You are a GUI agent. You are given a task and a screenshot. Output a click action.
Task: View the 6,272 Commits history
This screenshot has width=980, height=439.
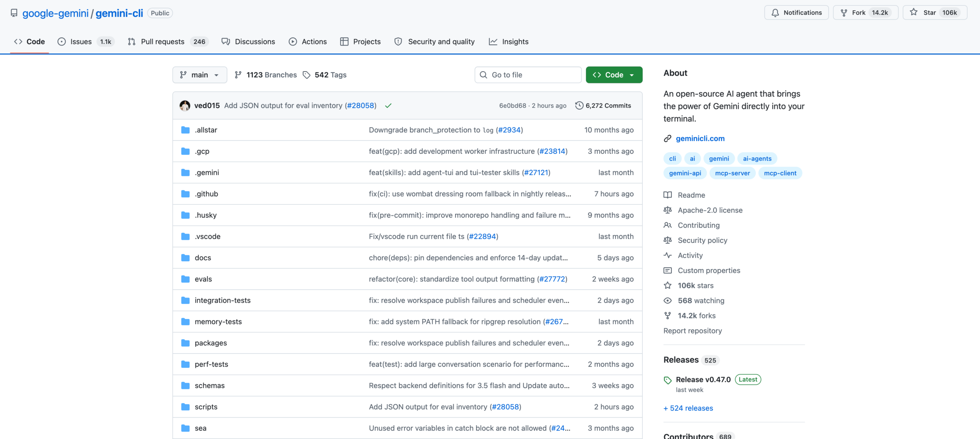click(x=603, y=106)
